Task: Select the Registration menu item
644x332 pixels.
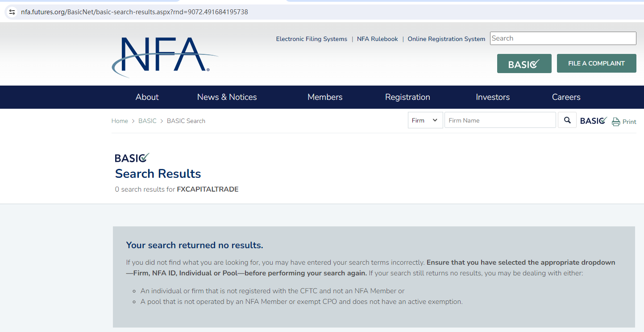Action: [x=407, y=97]
